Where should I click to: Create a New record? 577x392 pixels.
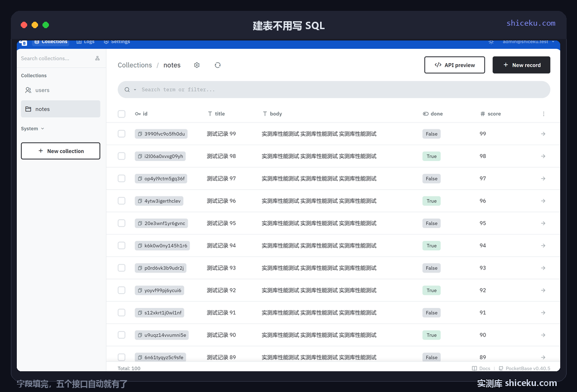pyautogui.click(x=522, y=65)
